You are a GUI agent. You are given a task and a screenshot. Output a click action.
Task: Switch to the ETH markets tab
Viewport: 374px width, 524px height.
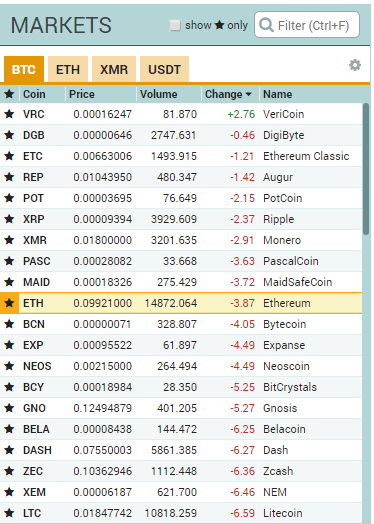point(68,70)
